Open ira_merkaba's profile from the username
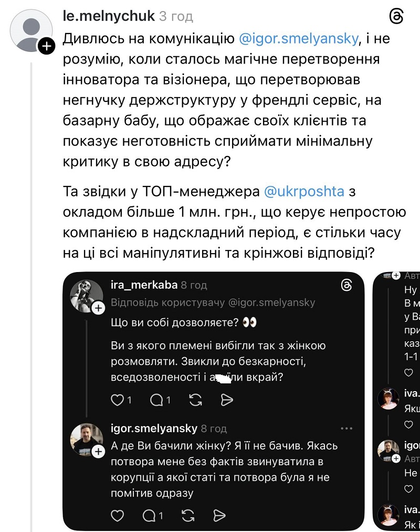Screen dimensions: 420x532 pyautogui.click(x=143, y=285)
